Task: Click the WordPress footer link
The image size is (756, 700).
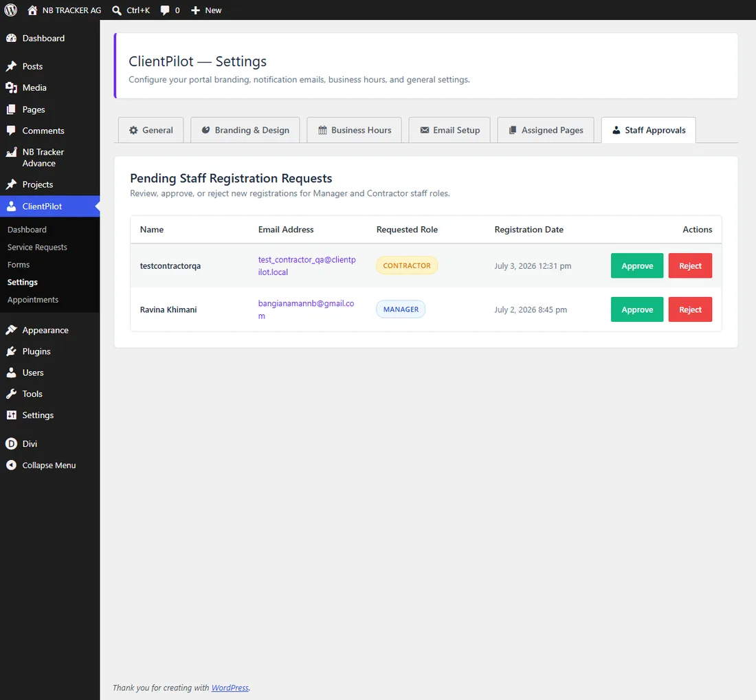Action: (230, 688)
